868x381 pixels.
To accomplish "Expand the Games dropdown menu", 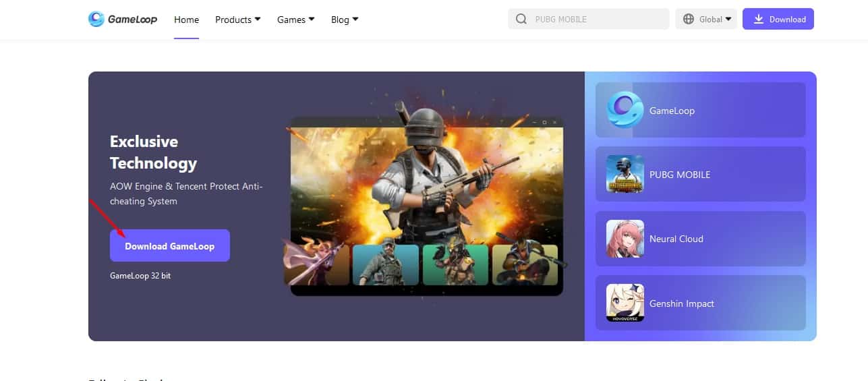I will [x=295, y=20].
